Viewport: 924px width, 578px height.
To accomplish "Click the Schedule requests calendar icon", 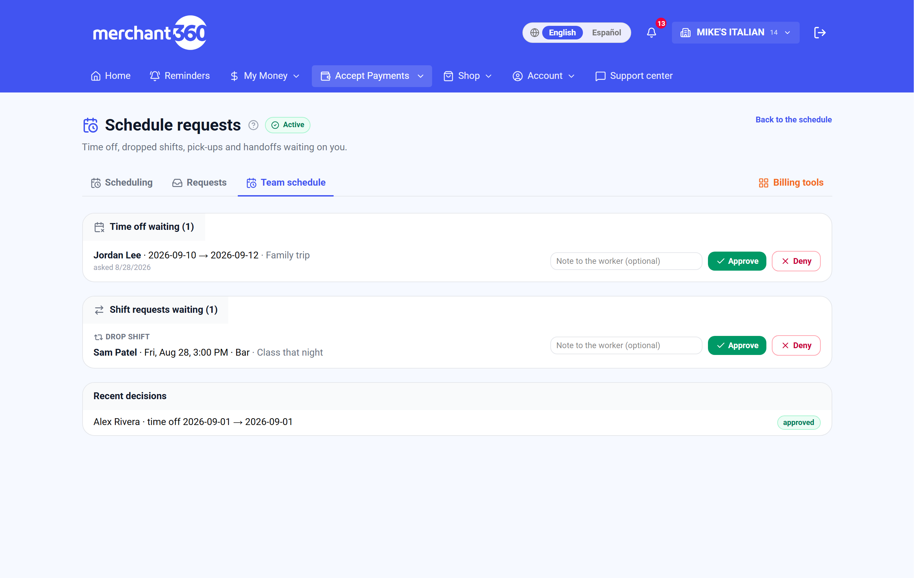I will click(x=90, y=125).
